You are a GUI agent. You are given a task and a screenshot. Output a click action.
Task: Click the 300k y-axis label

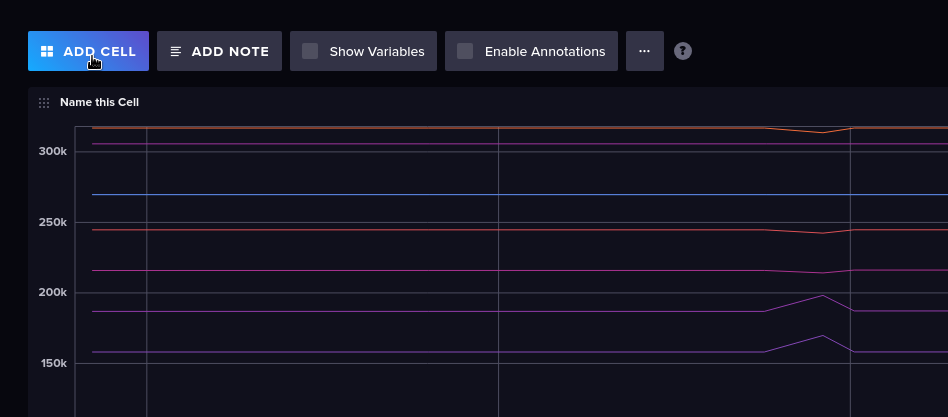coord(53,151)
